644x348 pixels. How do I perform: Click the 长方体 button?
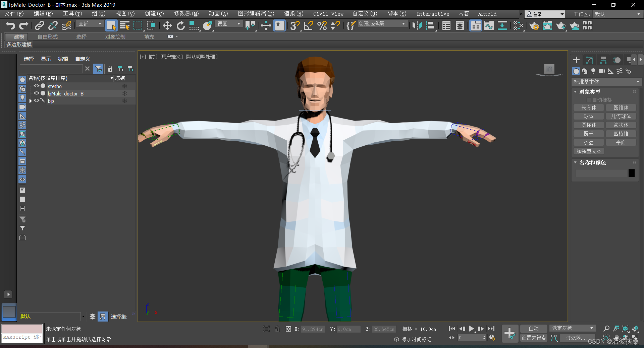pos(589,108)
